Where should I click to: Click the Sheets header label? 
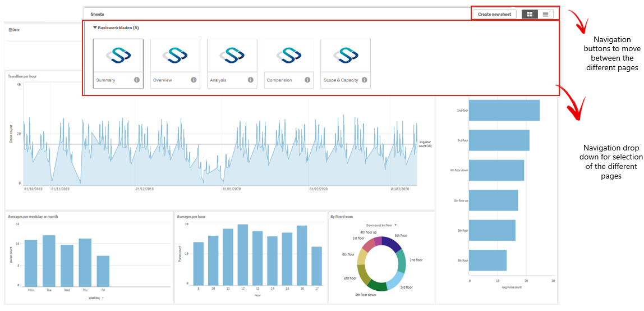pos(98,14)
